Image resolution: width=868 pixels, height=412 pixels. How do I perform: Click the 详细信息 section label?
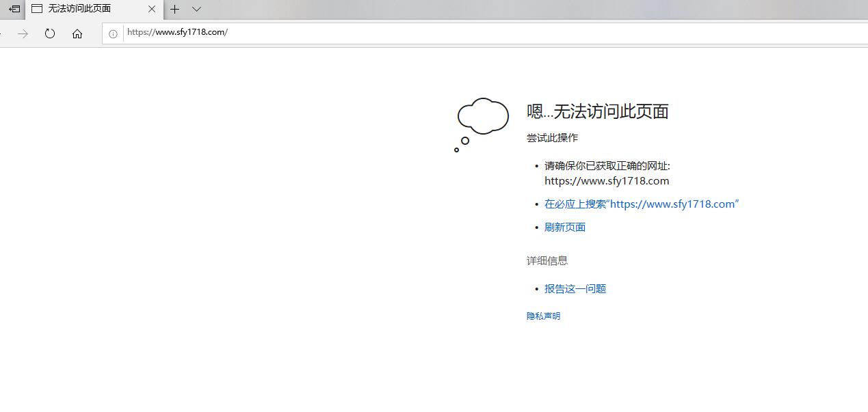pos(547,260)
